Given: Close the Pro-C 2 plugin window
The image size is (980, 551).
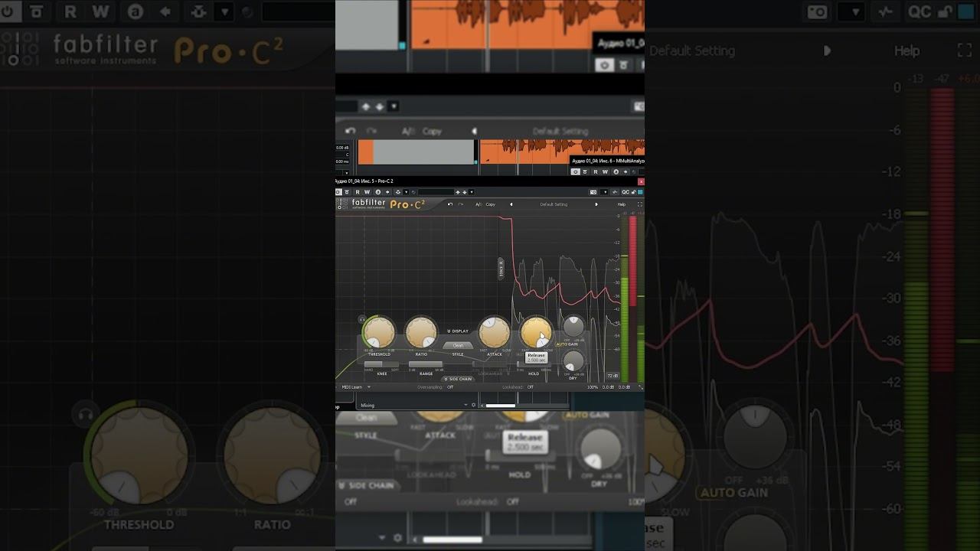Looking at the screenshot, I should pos(641,181).
